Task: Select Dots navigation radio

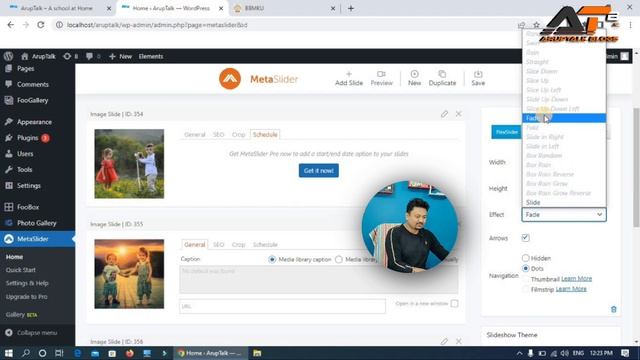Action: click(526, 268)
